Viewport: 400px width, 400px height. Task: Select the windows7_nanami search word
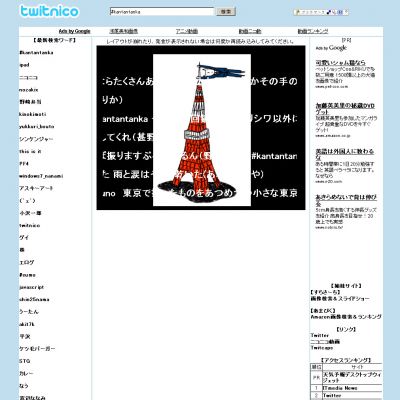[x=41, y=176]
